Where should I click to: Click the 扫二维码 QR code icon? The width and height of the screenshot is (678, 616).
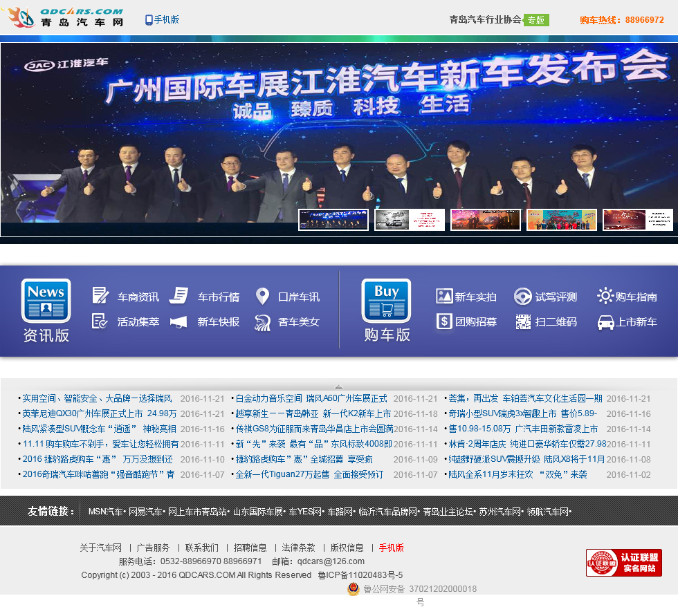point(523,321)
